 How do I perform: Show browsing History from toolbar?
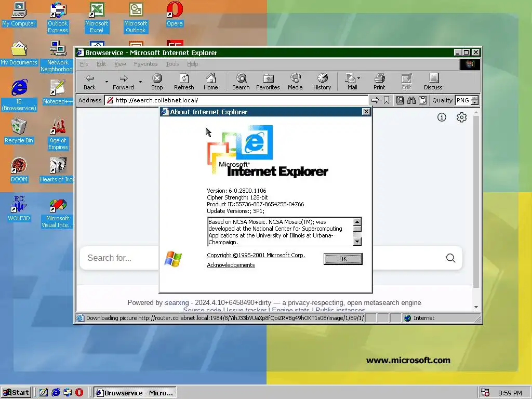click(322, 82)
